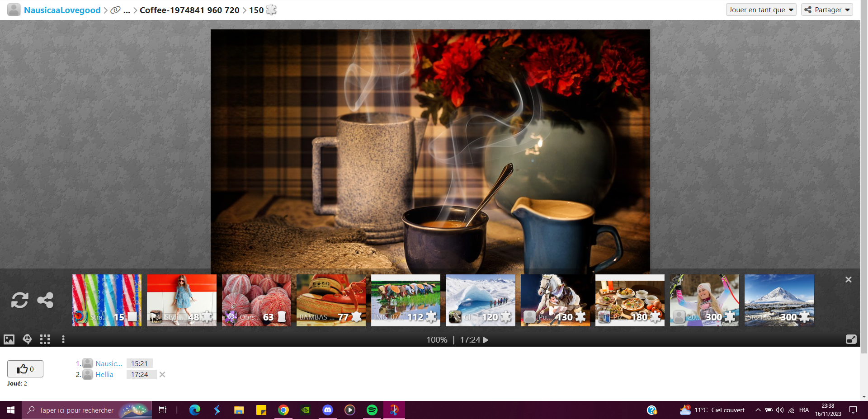Viewport: 868px width, 419px height.
Task: Remove Hellia's 17:24 score entry
Action: point(162,375)
